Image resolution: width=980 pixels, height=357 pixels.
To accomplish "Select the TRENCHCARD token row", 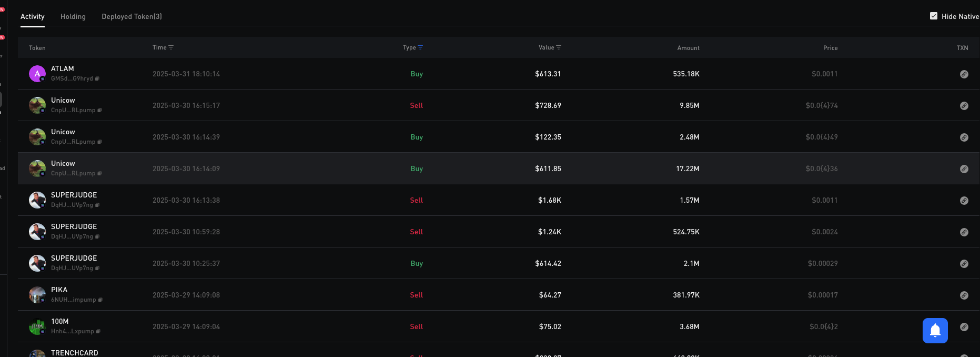I will click(74, 353).
